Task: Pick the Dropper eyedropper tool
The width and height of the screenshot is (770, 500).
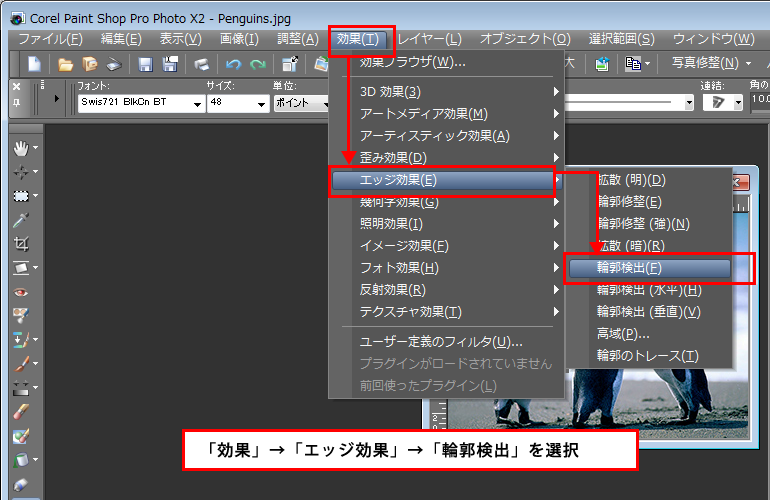Action: tap(21, 220)
